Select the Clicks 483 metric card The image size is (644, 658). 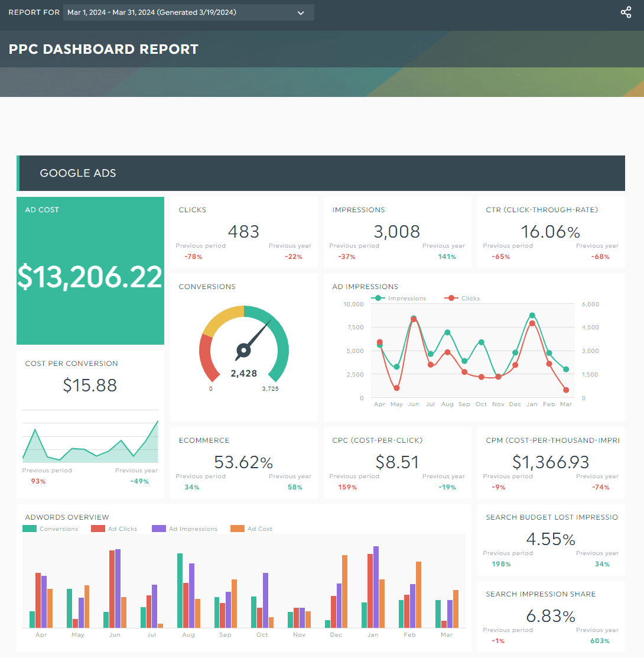(x=244, y=232)
